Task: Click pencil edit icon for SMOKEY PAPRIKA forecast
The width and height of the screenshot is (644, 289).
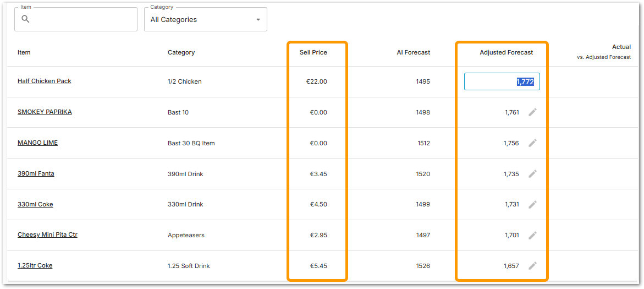Action: coord(532,112)
